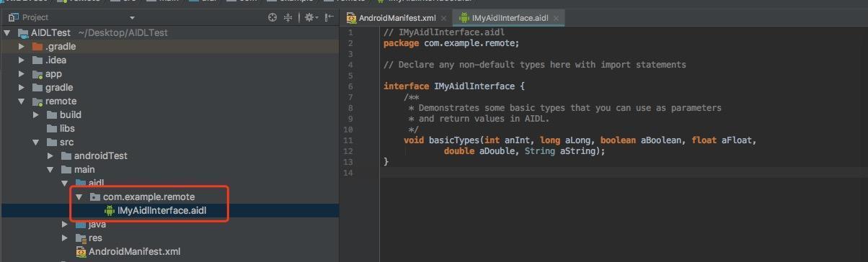Click the com.example.remote package icon

tap(95, 197)
